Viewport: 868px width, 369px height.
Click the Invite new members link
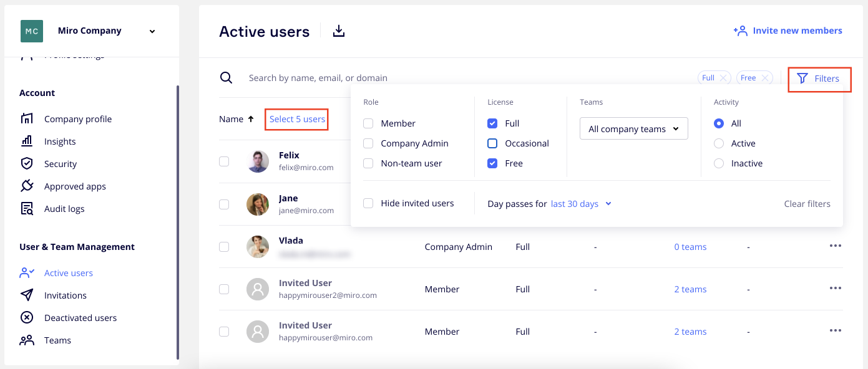pos(788,31)
